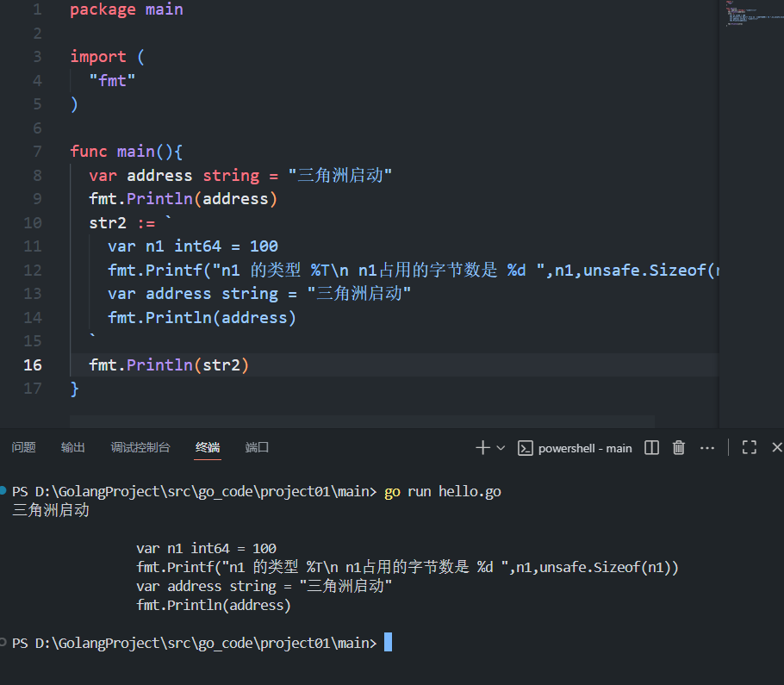Select the 终端 (Terminal) tab
The image size is (784, 685).
pyautogui.click(x=208, y=447)
